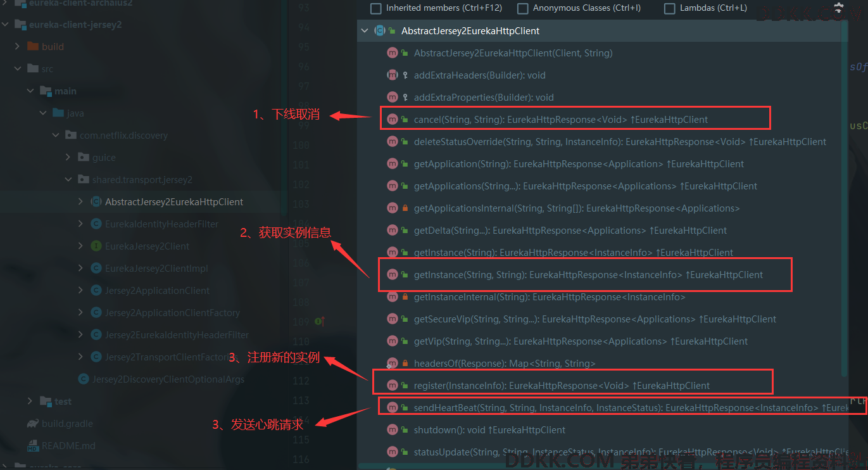868x470 pixels.
Task: Click the class icon of Jersey2DiscoveryClientOptionalArgs
Action: [x=84, y=379]
